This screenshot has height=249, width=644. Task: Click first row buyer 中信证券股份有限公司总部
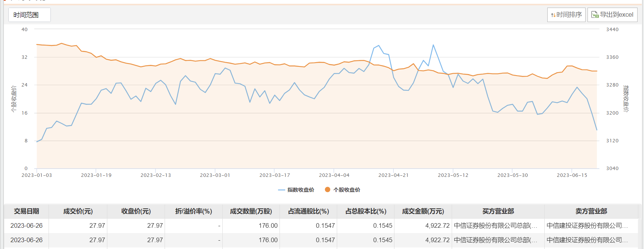pyautogui.click(x=496, y=225)
